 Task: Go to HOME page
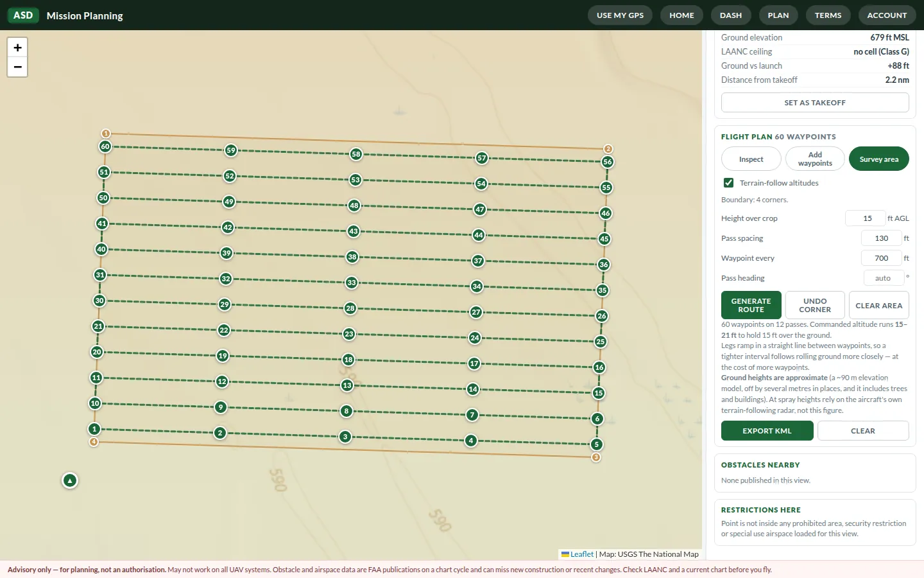click(x=681, y=15)
